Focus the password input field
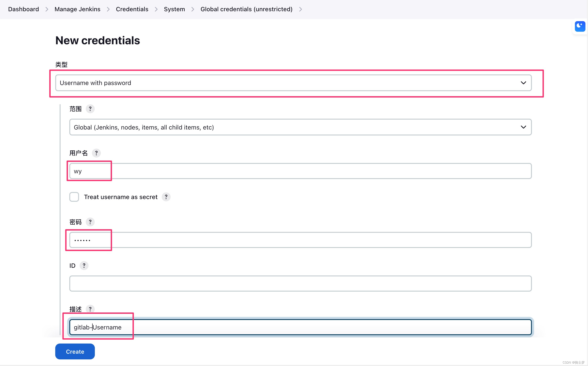588x366 pixels. click(x=300, y=240)
